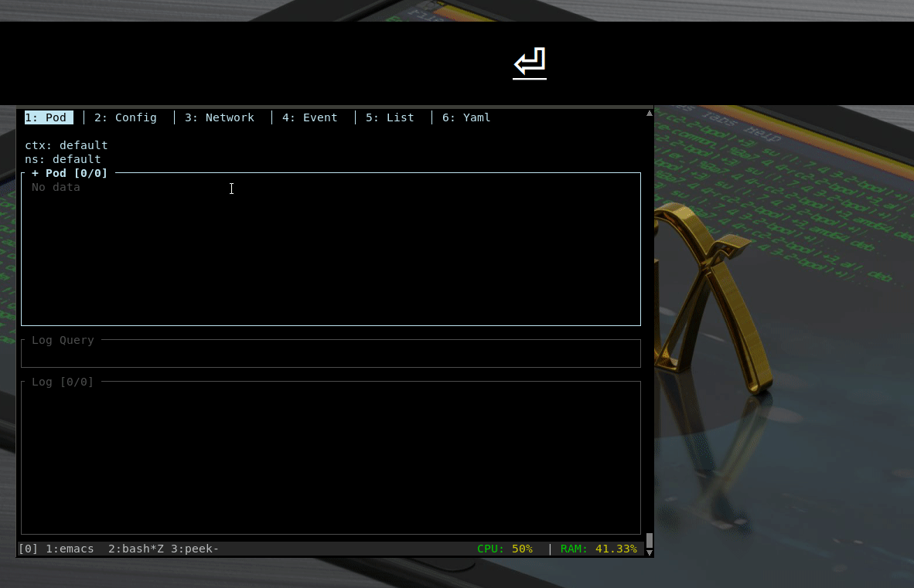Image resolution: width=914 pixels, height=588 pixels.
Task: Click the scrollbar up arrow
Action: point(649,112)
